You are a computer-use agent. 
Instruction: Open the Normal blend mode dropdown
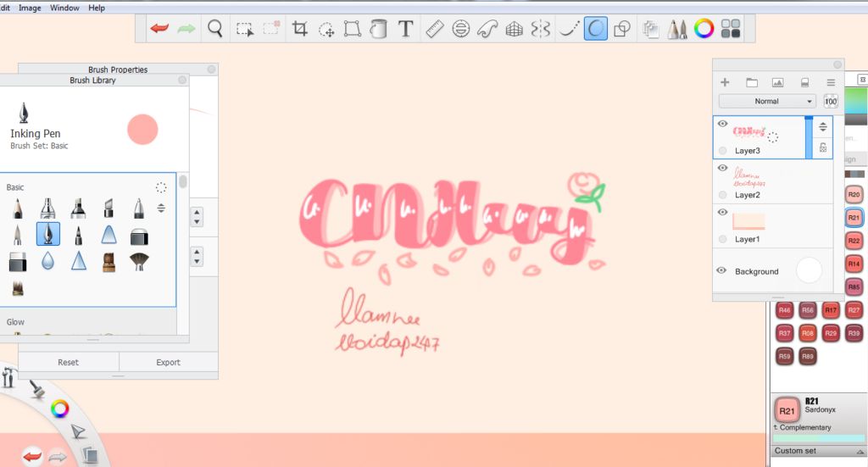click(x=766, y=101)
